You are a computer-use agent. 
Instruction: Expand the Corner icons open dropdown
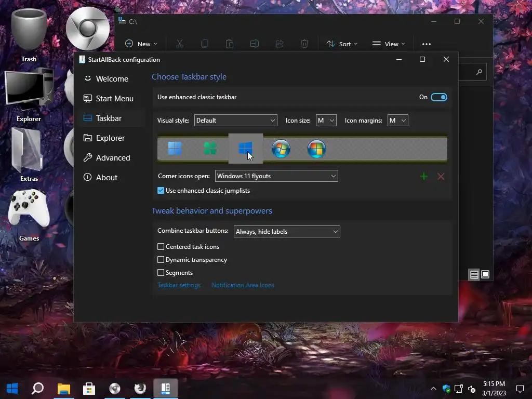(x=276, y=176)
